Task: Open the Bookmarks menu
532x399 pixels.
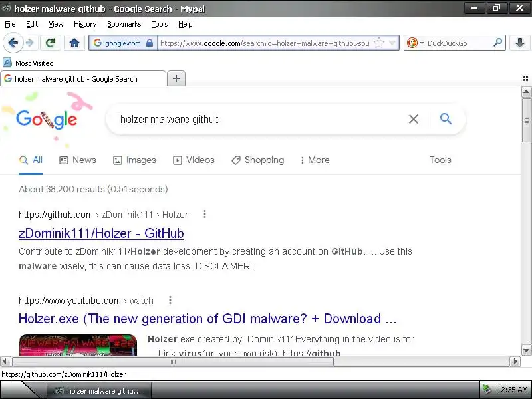Action: [124, 24]
